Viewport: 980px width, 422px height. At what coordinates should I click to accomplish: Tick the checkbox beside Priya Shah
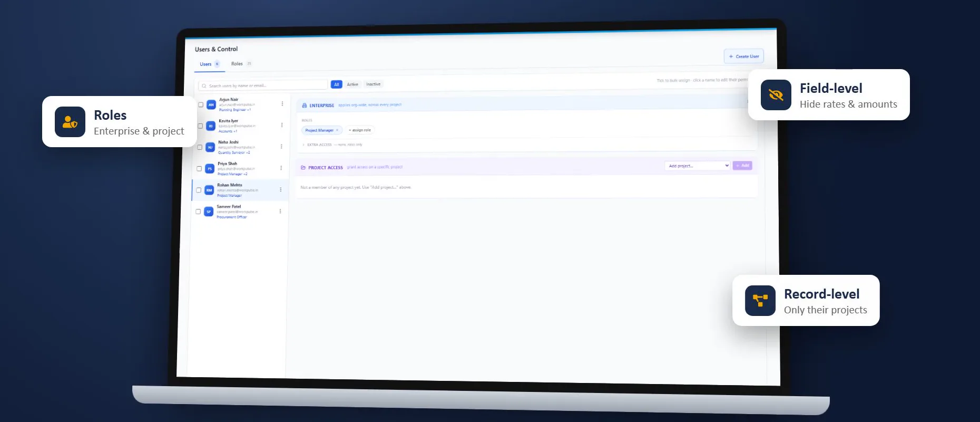pos(199,169)
